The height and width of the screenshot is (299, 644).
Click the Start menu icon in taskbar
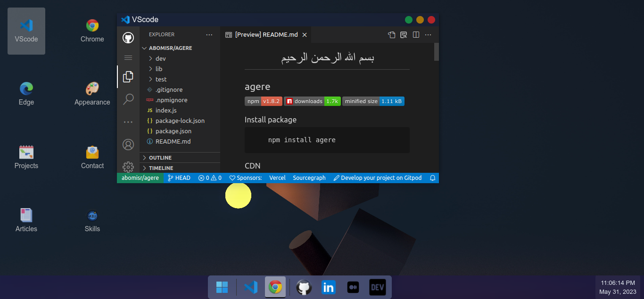click(222, 287)
